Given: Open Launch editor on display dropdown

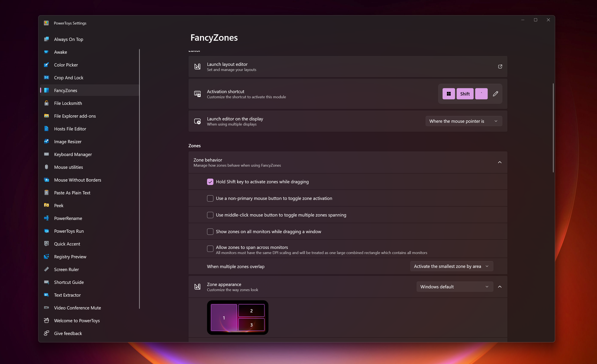Looking at the screenshot, I should click(463, 121).
